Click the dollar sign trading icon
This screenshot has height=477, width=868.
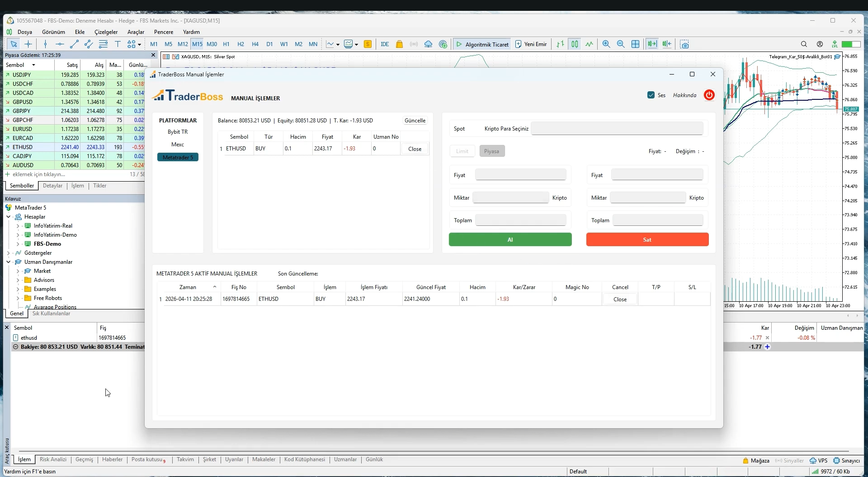coord(368,44)
